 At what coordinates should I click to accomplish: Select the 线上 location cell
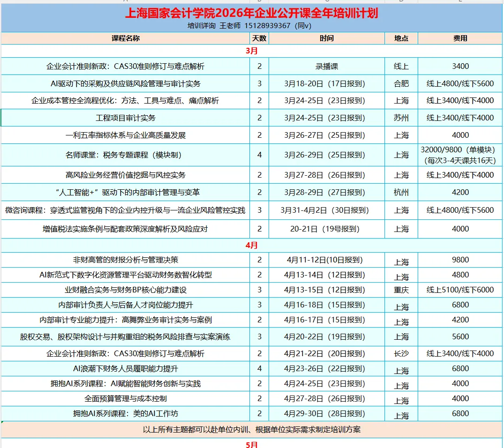click(401, 66)
